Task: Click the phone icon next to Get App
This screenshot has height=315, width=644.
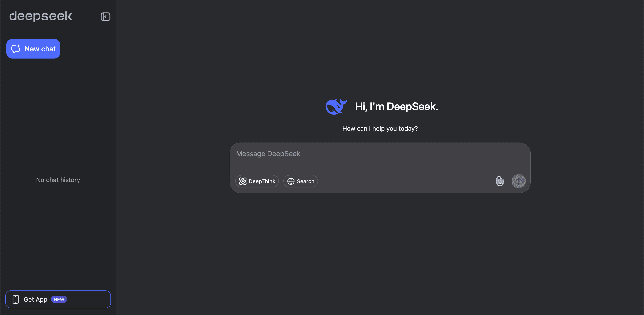Action: (16, 299)
